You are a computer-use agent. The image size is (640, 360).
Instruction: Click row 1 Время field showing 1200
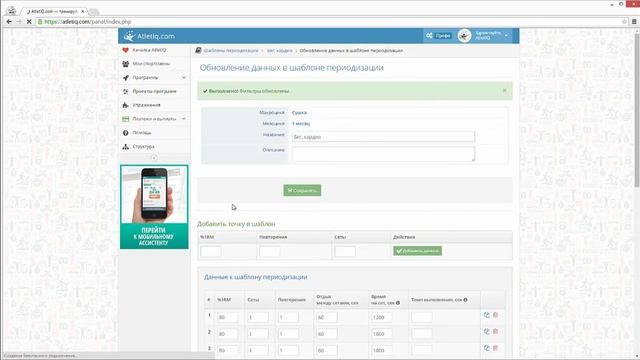[382, 317]
